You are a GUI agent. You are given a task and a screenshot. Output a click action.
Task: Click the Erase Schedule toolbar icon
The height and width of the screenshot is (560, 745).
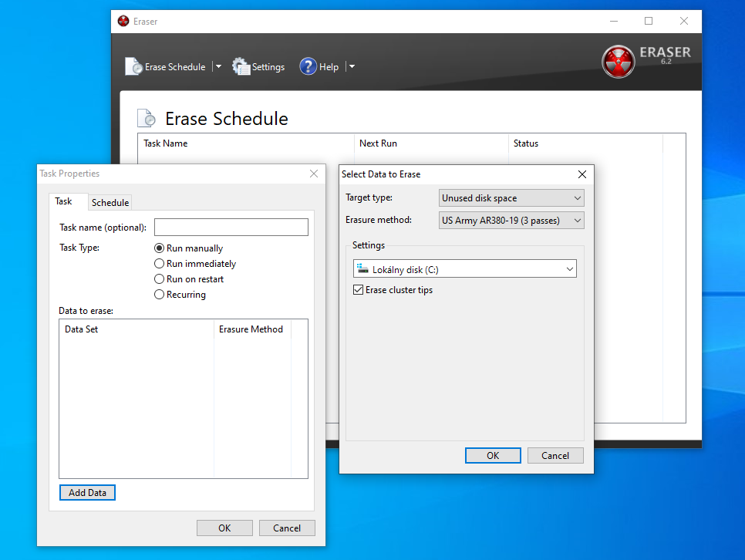coord(134,67)
